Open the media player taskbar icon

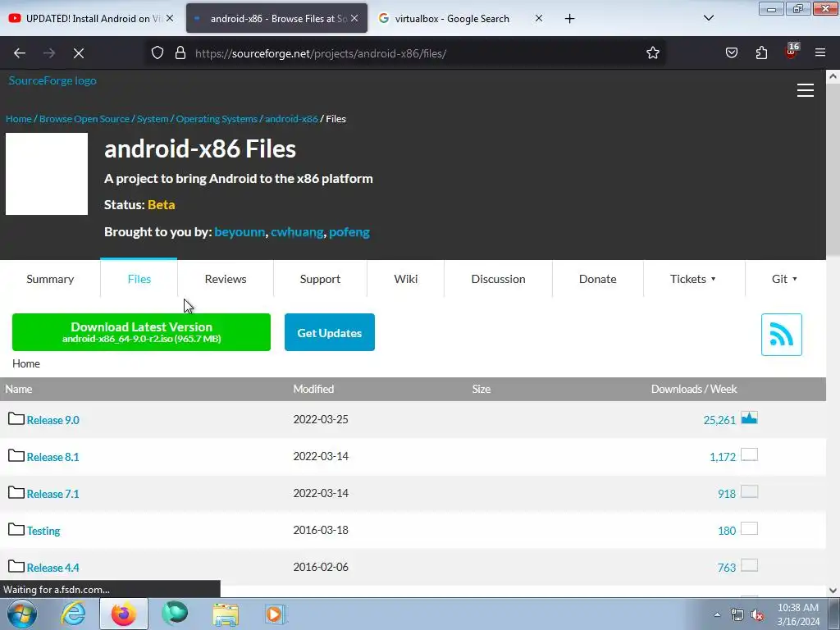(276, 614)
